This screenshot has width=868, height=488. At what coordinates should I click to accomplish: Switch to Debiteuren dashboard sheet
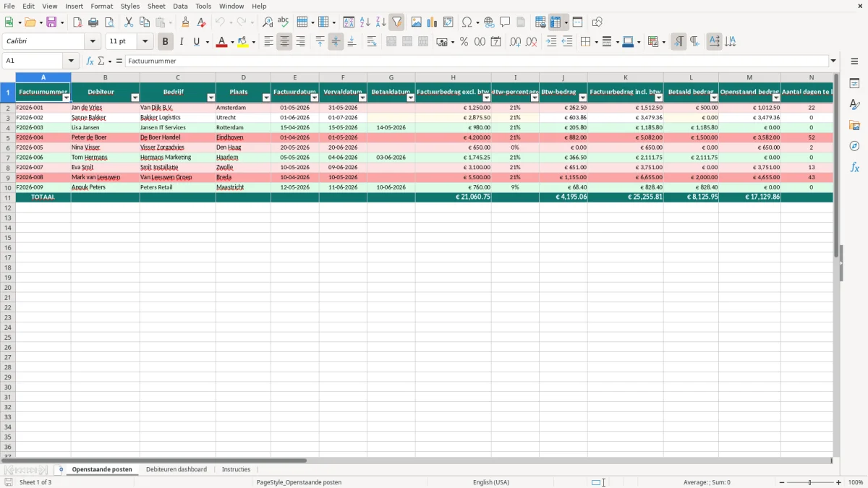[176, 470]
